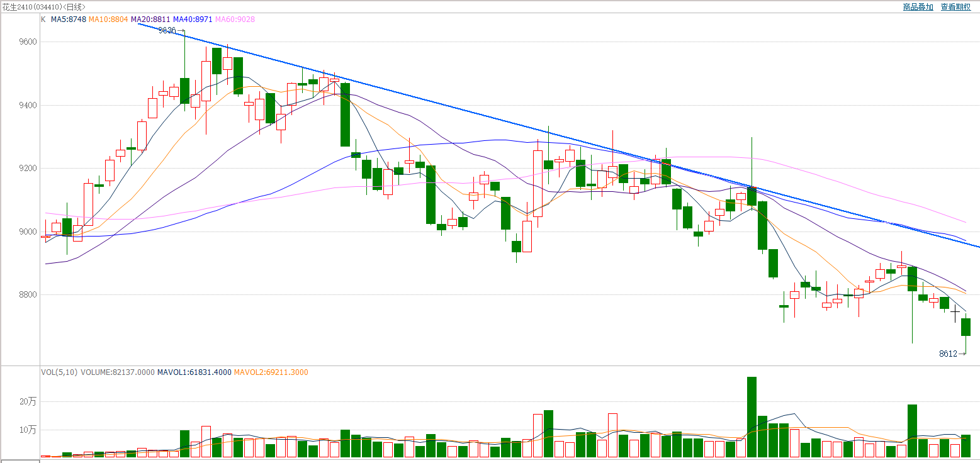Click the 8800 price axis label
This screenshot has height=463, width=980.
pos(29,294)
